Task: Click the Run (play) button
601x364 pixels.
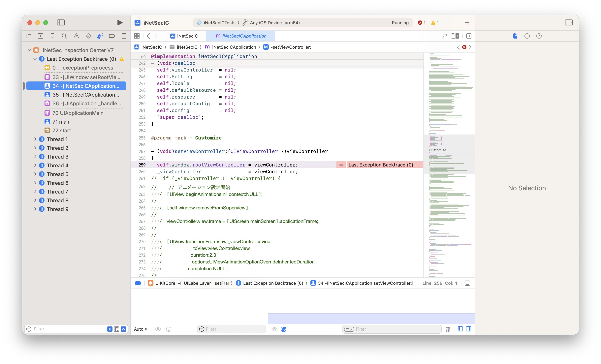Action: (x=119, y=23)
